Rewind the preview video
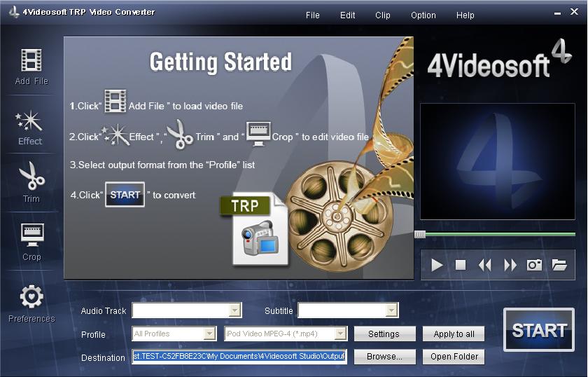Screen dimensions: 588x377 pos(485,265)
